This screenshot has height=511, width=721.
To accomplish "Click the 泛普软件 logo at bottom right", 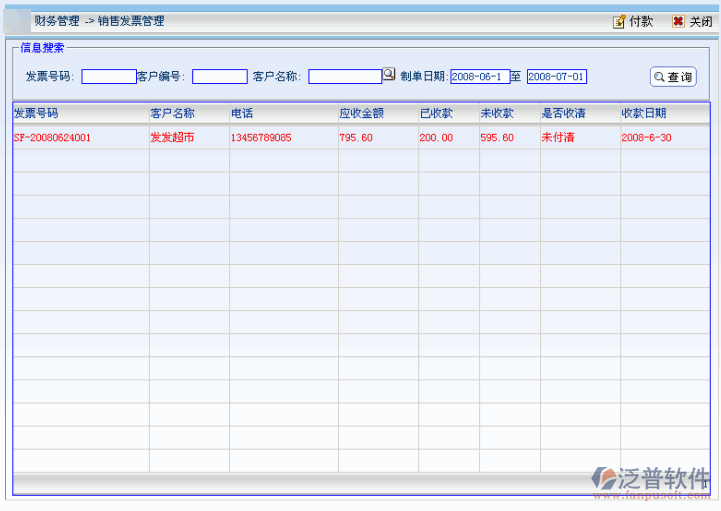I will [x=651, y=481].
